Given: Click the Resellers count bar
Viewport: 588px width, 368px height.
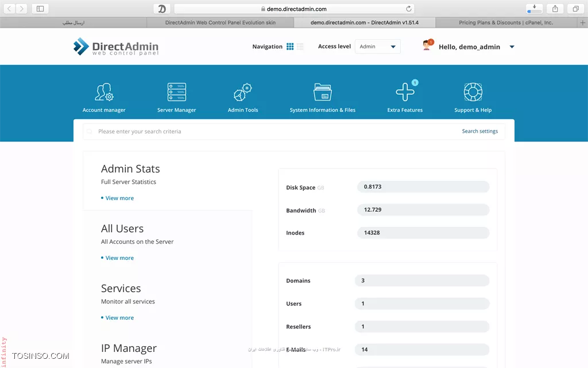Looking at the screenshot, I should (422, 327).
